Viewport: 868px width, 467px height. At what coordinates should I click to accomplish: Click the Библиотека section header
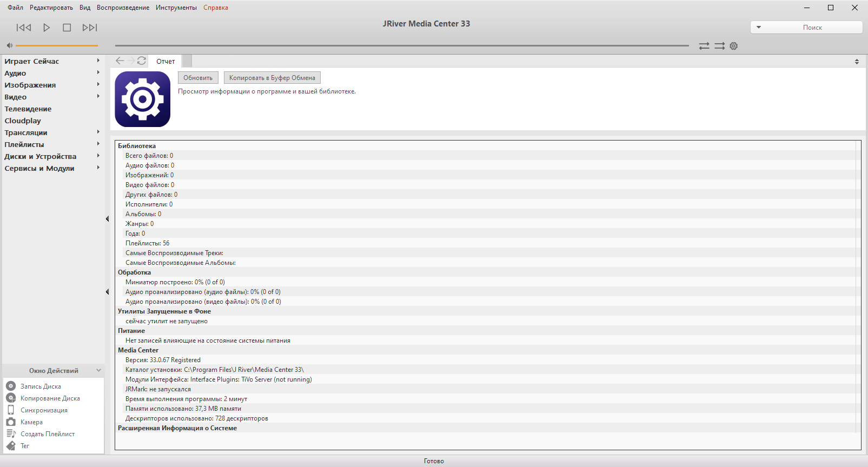tap(137, 146)
